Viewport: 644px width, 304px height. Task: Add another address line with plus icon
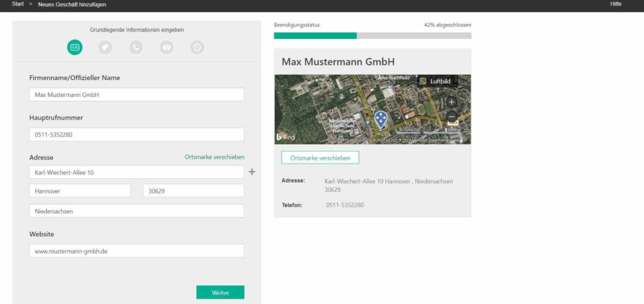[252, 172]
